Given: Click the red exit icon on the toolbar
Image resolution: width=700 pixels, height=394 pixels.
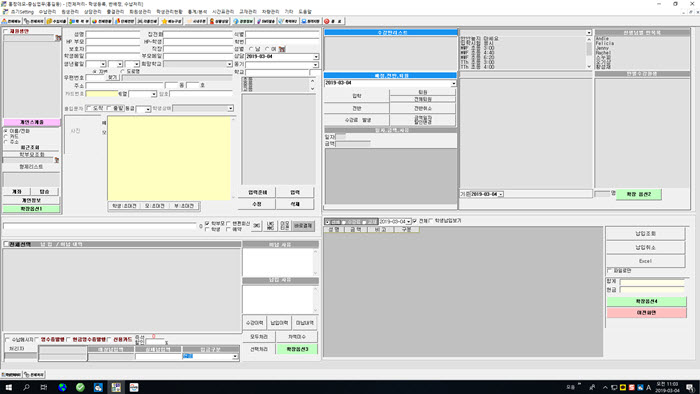Looking at the screenshot, I should (326, 21).
